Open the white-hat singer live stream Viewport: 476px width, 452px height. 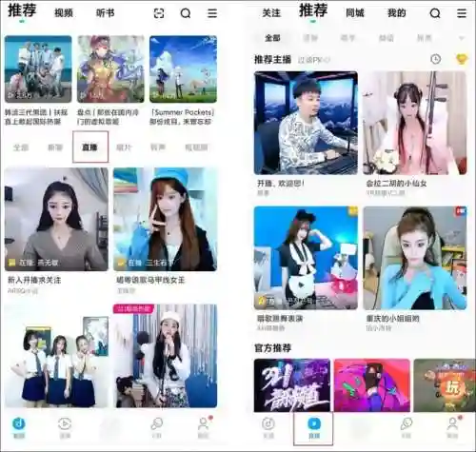165,356
